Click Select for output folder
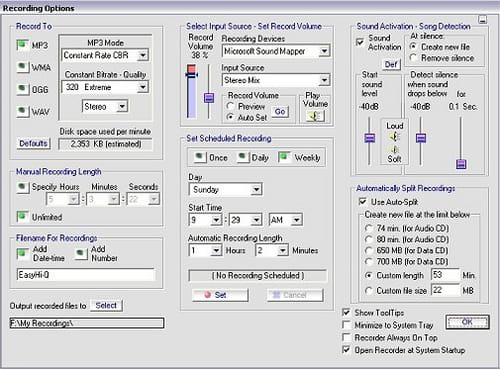Screen dimensions: 500x369 point(106,305)
